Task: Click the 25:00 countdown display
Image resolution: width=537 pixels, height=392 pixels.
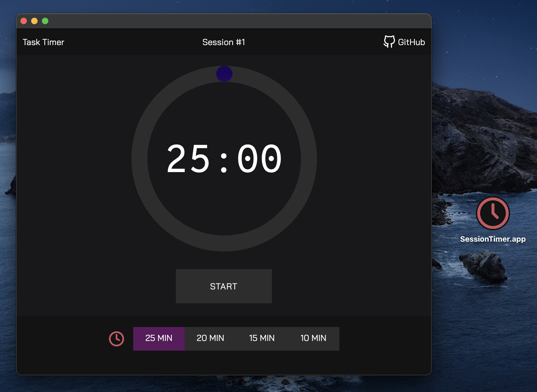Action: pos(224,159)
